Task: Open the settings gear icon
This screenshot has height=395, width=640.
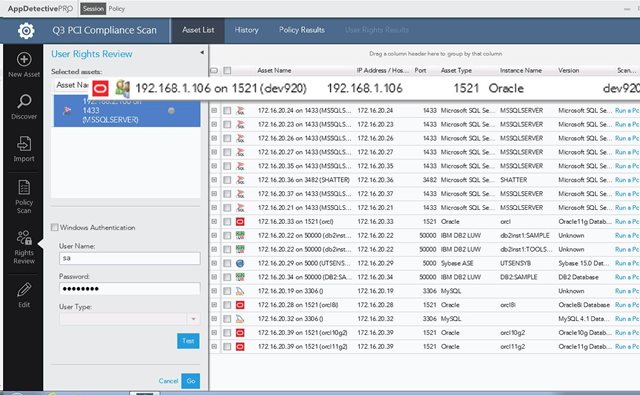Action: [x=26, y=31]
